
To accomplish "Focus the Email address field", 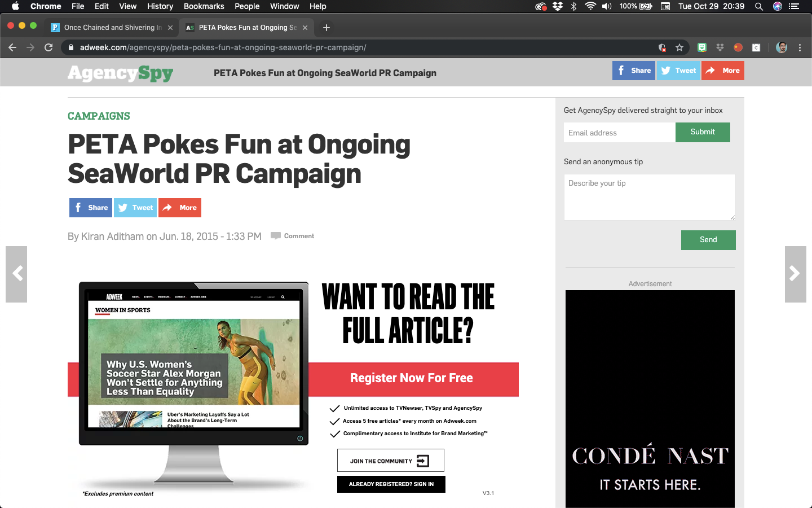I will (x=620, y=133).
